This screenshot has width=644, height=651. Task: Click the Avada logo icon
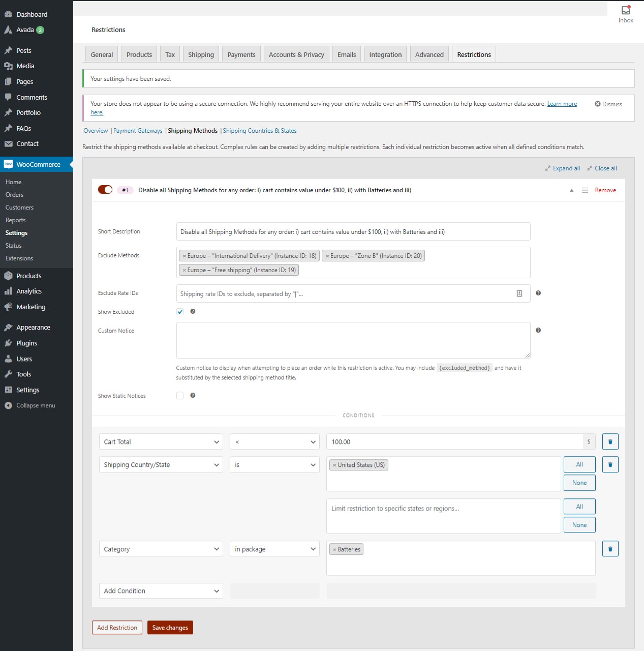click(8, 29)
